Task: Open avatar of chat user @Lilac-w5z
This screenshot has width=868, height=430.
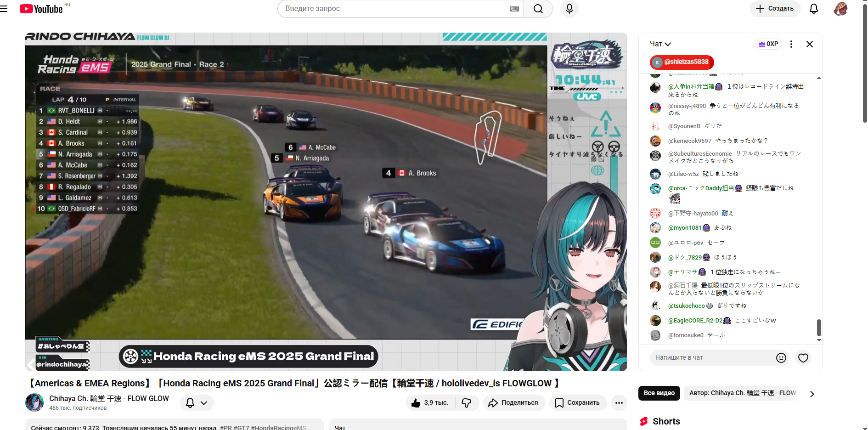Action: point(655,174)
